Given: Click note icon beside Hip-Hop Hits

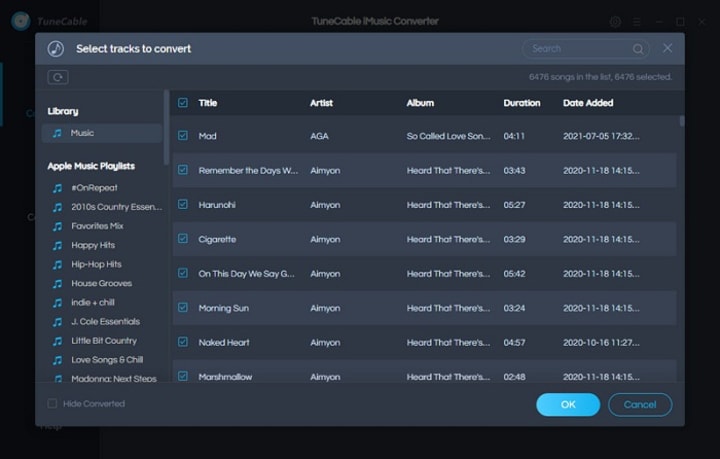Looking at the screenshot, I should tap(57, 265).
